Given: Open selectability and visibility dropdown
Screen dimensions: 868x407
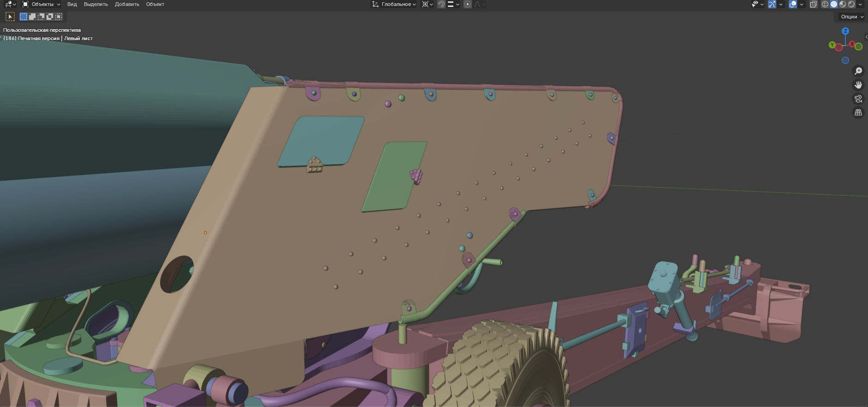Looking at the screenshot, I should click(757, 4).
